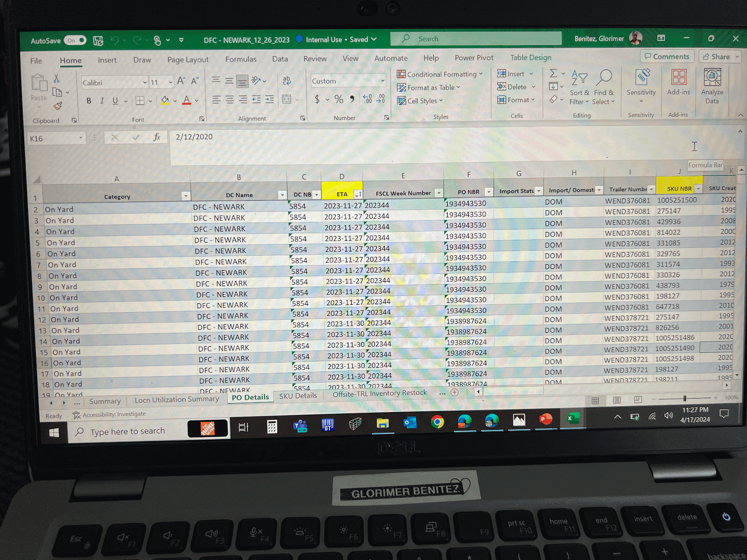Switch to Page Layout view icon

(617, 400)
